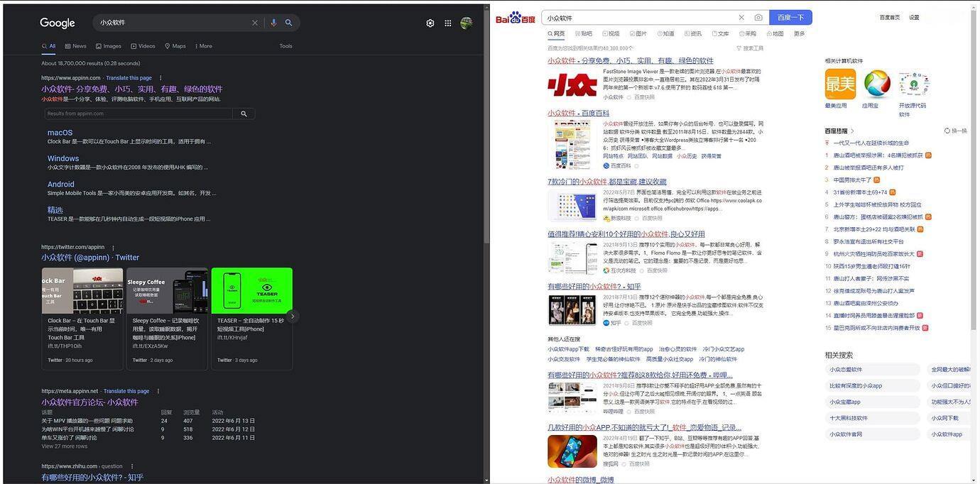Focus the Google search input field

173,23
